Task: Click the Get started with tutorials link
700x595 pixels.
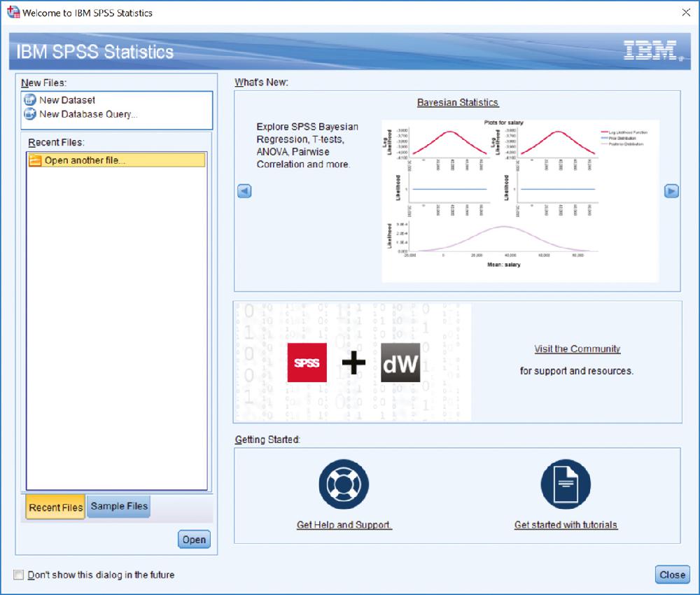Action: click(566, 524)
